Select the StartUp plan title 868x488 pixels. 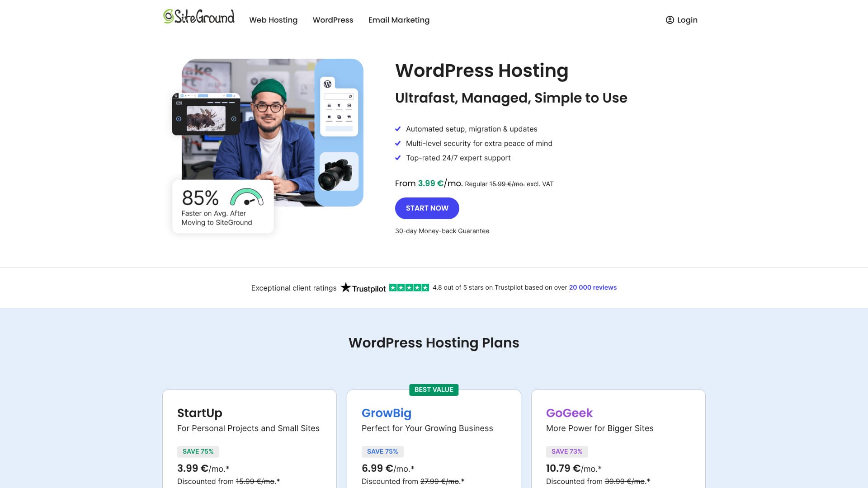[x=199, y=413]
